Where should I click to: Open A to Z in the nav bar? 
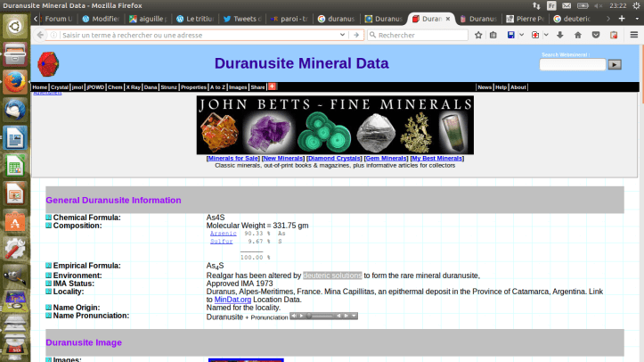pyautogui.click(x=217, y=87)
